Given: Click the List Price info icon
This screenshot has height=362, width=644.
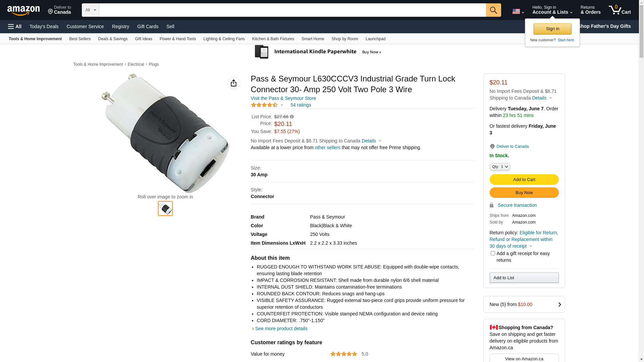Looking at the screenshot, I should click(292, 117).
